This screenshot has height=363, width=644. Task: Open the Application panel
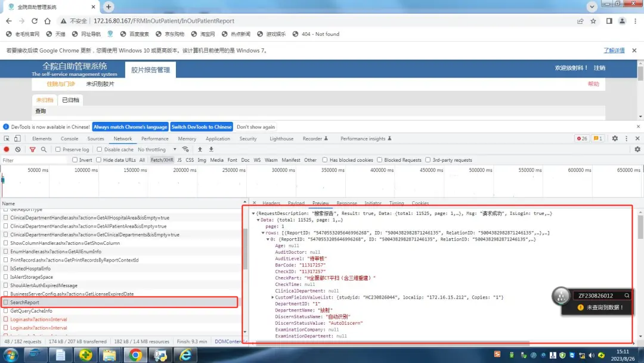click(218, 139)
